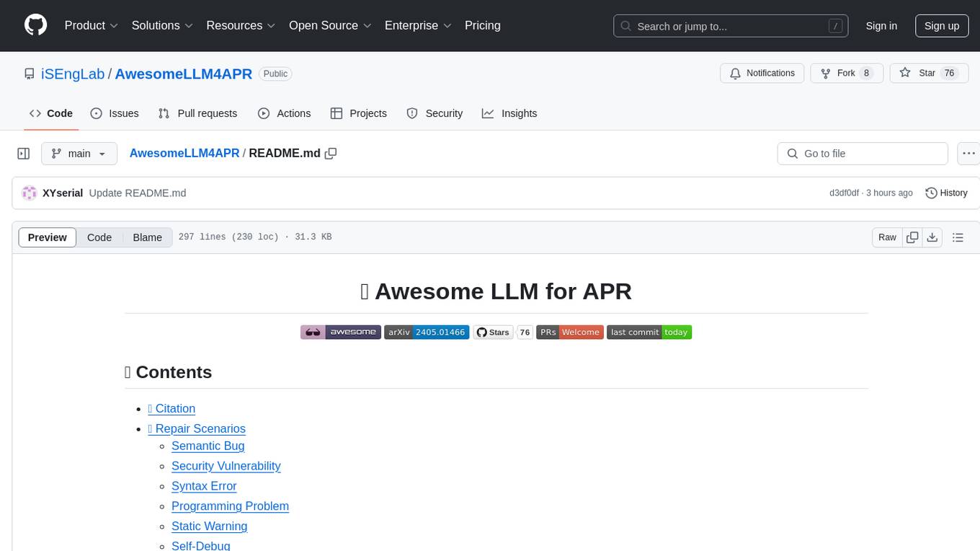Viewport: 980px width, 551px height.
Task: Expand the Resources menu
Action: (241, 25)
